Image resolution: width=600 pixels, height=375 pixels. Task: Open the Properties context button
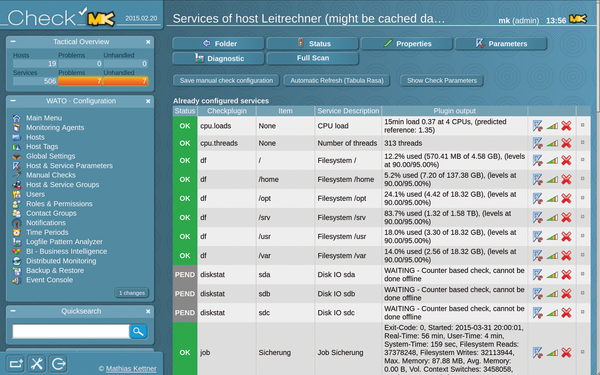(406, 44)
